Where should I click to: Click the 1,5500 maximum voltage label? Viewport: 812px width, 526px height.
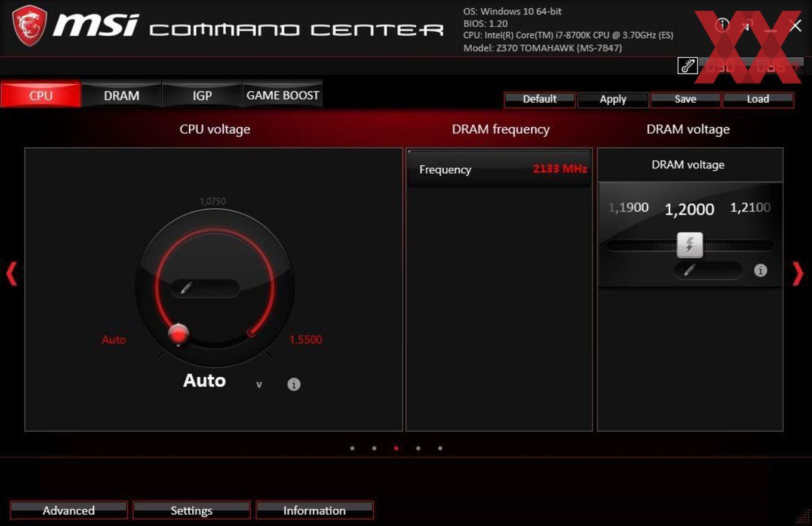click(306, 340)
